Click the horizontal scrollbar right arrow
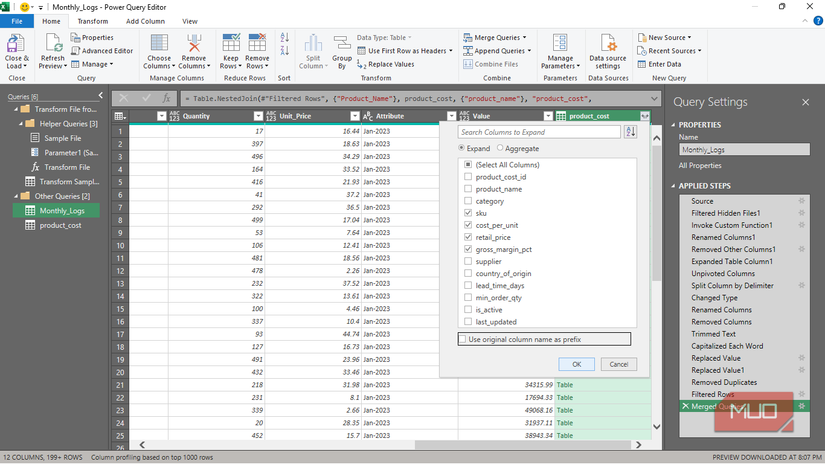 tap(639, 445)
